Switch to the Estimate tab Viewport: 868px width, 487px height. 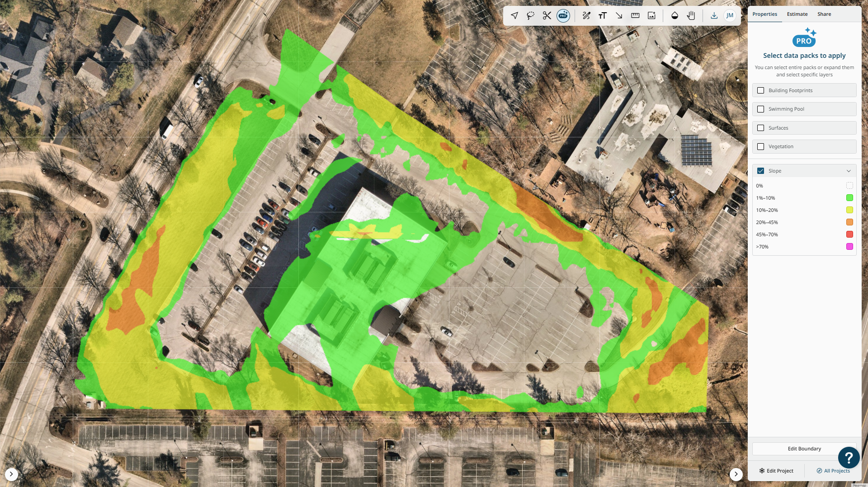(797, 14)
